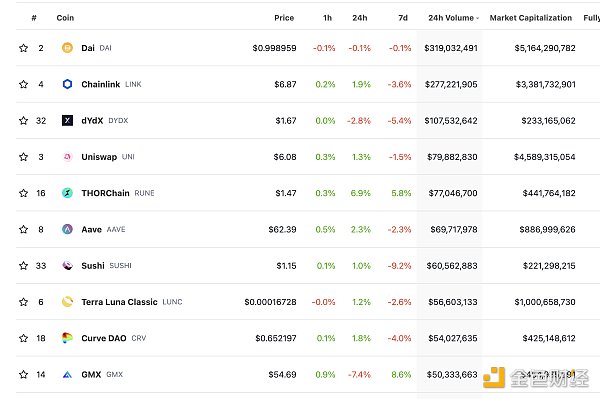Screen dimensions: 600x399
Task: Toggle the THORChain favorite star
Action: pyautogui.click(x=23, y=193)
